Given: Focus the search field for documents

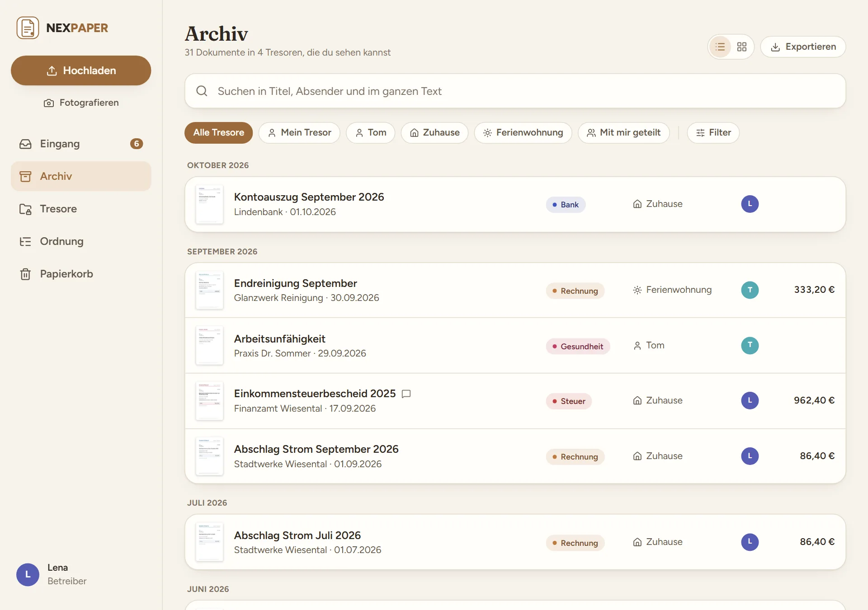Looking at the screenshot, I should pos(515,91).
